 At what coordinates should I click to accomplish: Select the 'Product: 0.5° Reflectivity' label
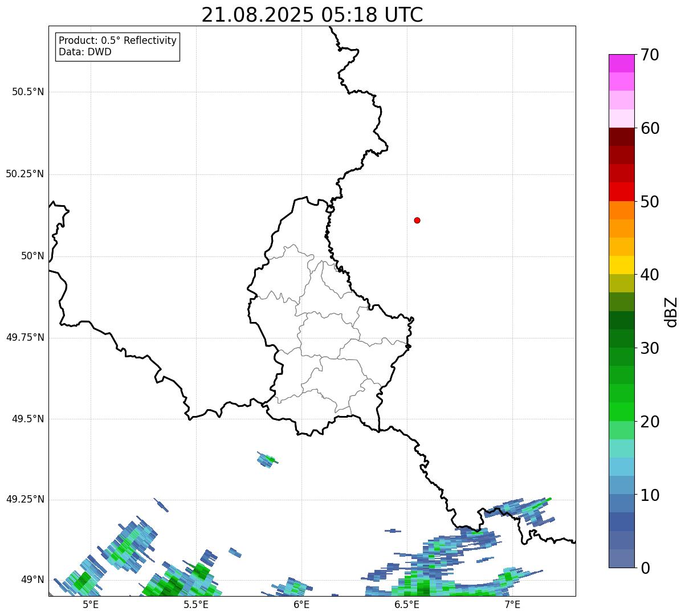click(x=117, y=41)
